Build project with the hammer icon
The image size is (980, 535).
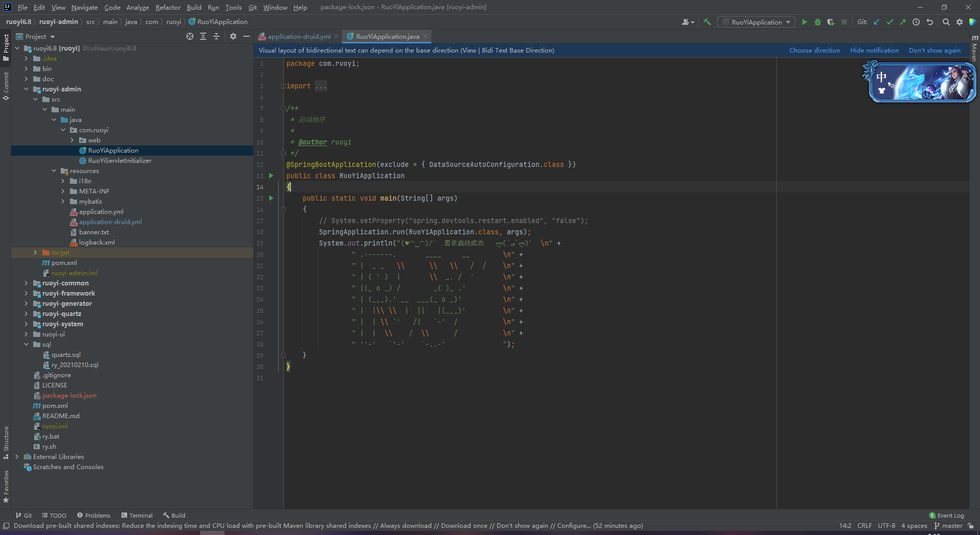(707, 22)
